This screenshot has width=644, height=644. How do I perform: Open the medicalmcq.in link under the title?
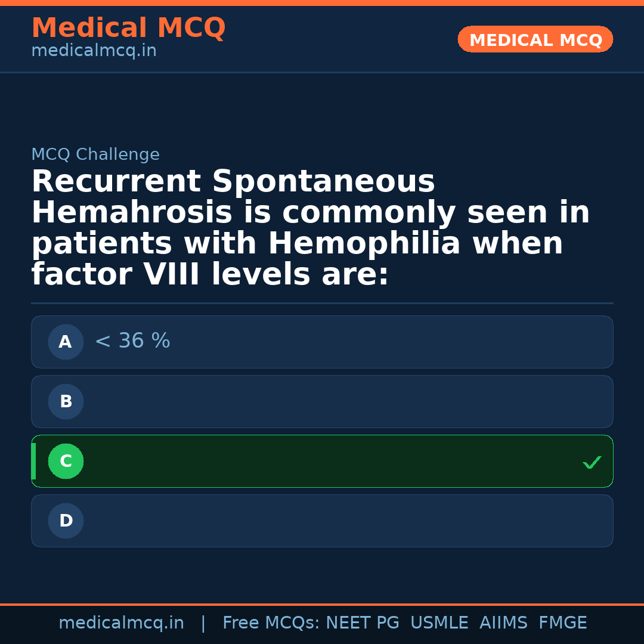(x=94, y=51)
